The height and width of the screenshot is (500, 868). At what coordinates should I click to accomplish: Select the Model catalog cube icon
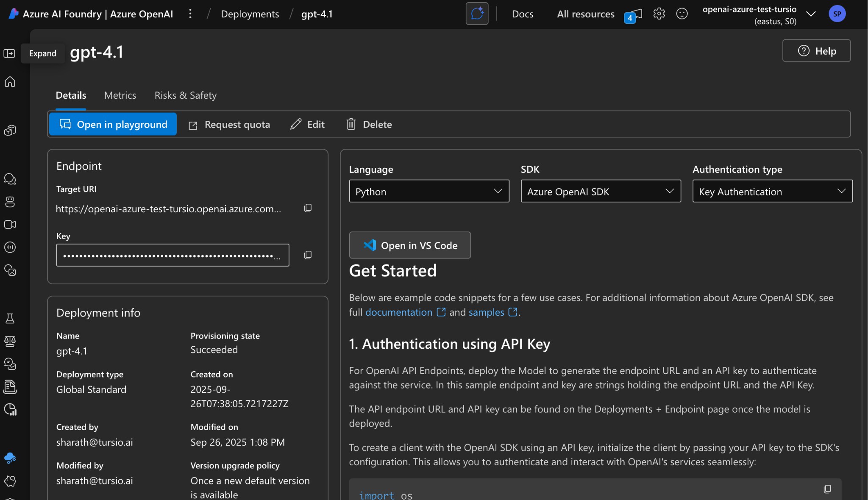pyautogui.click(x=9, y=130)
